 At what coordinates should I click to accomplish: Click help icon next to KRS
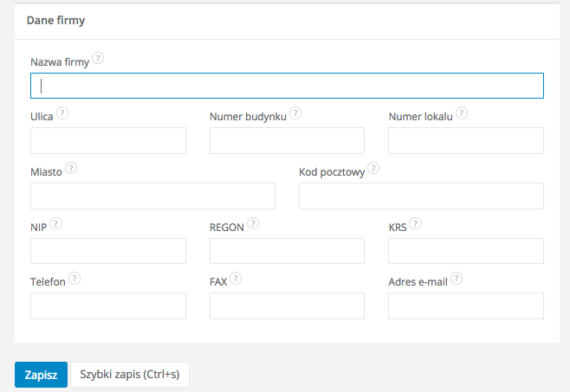pyautogui.click(x=416, y=223)
